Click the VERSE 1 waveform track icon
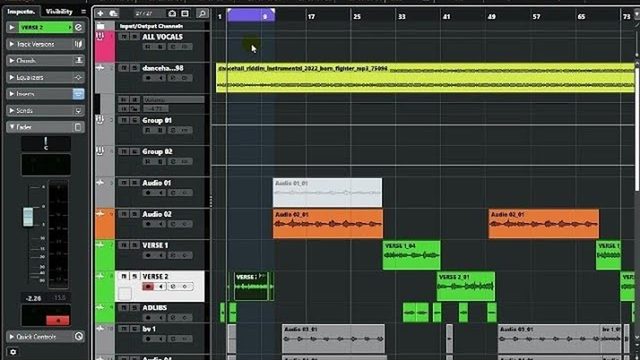640x360 pixels. pyautogui.click(x=100, y=244)
